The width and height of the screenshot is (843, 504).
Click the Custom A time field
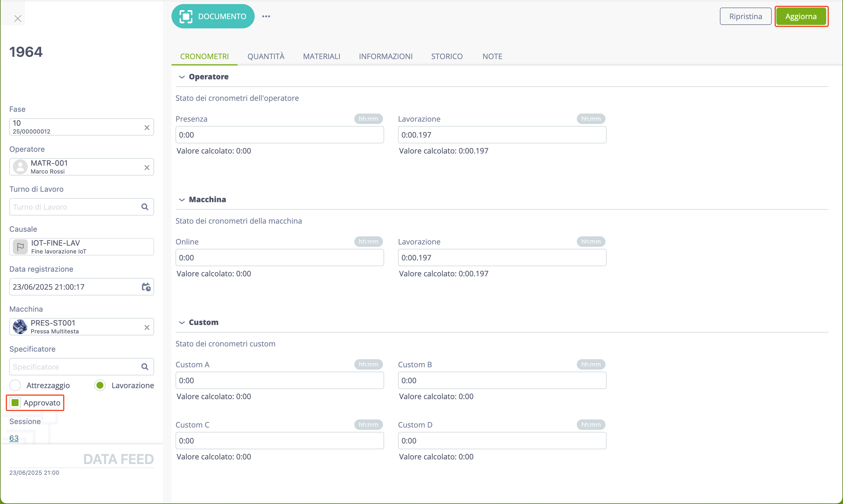click(280, 380)
